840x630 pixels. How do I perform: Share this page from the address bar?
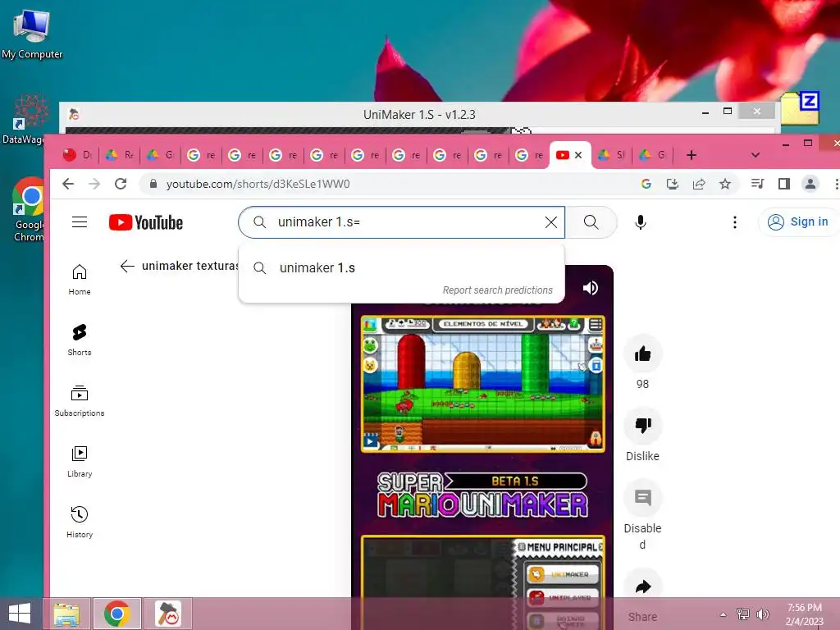pos(699,185)
